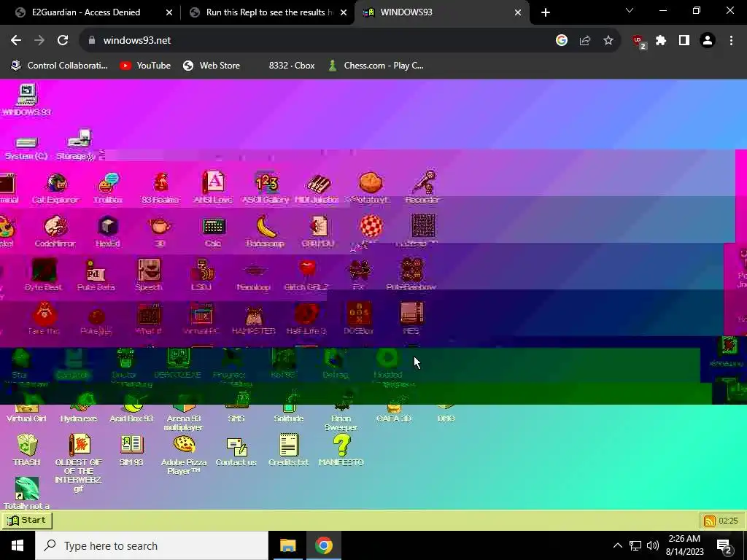Open the TRASH recycle bin icon
The image size is (747, 560).
tap(27, 450)
